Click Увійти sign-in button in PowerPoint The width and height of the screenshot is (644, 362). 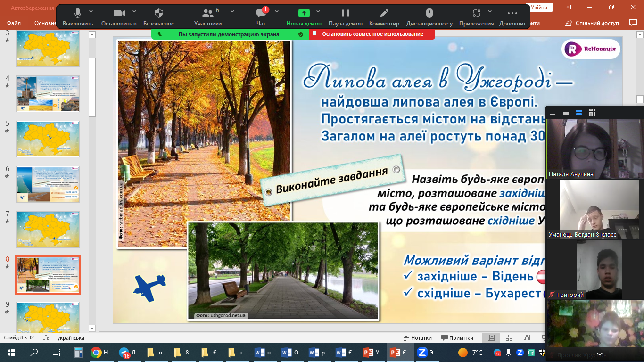(539, 8)
